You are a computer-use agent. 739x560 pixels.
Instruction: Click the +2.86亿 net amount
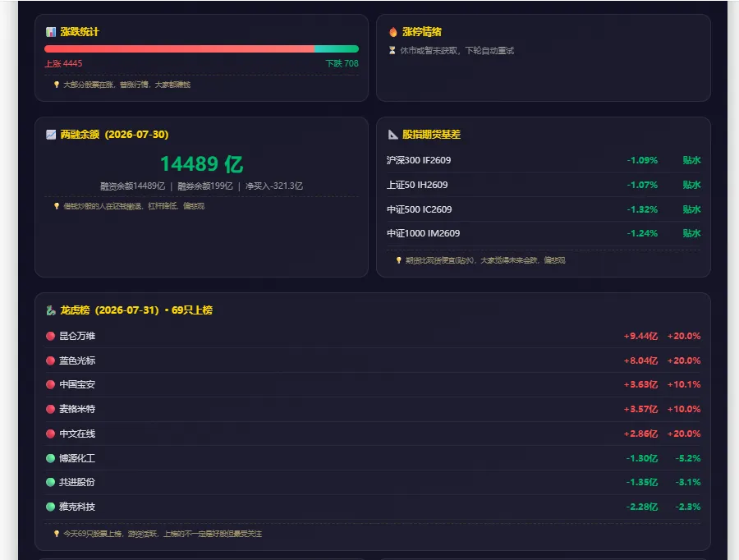coord(640,434)
